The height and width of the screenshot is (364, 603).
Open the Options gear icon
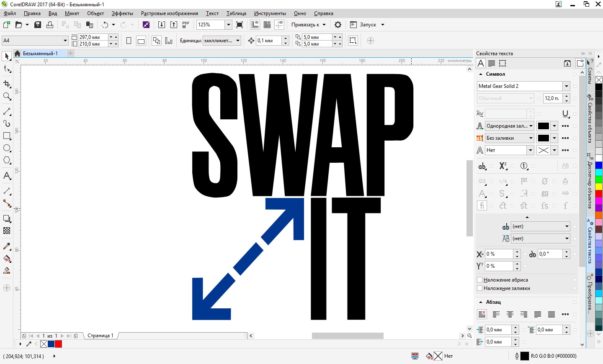click(338, 25)
